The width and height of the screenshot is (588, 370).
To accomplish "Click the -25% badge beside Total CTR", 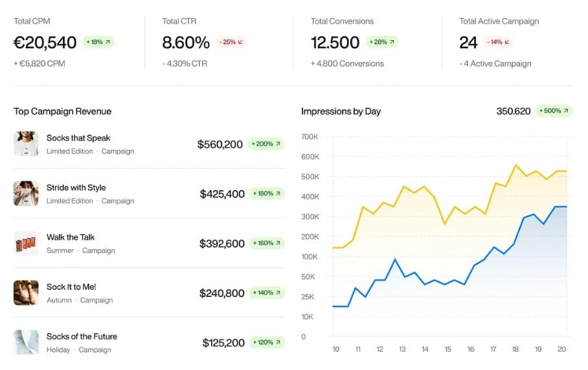I will point(231,43).
